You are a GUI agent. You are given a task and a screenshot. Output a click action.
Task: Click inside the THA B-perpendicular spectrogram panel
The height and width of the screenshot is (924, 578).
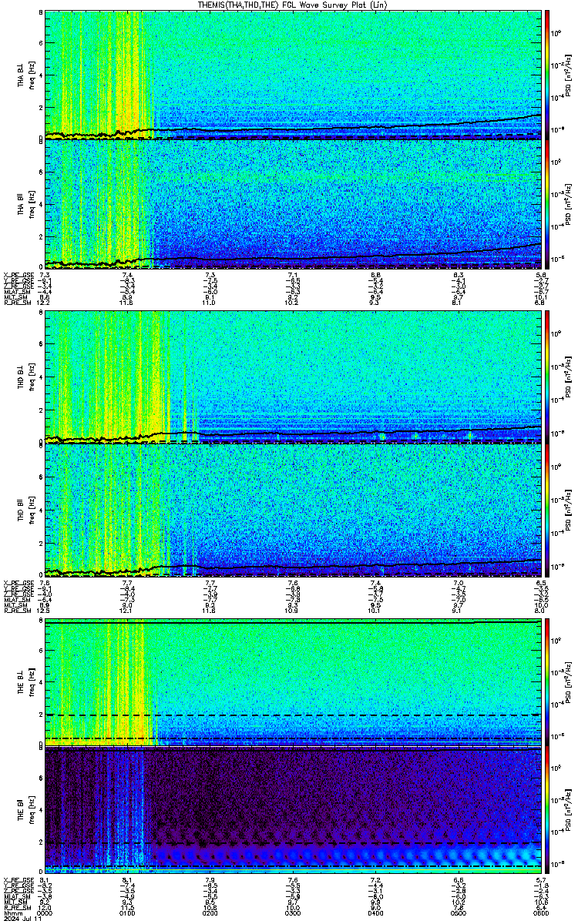[293, 75]
